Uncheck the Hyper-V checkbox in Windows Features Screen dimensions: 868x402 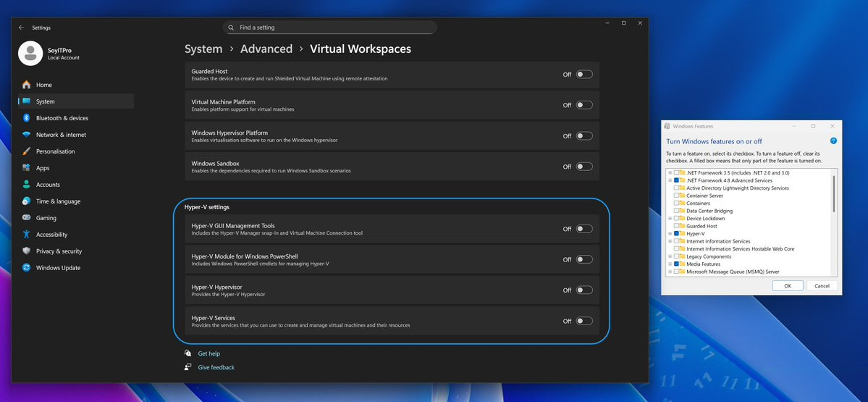(x=676, y=234)
